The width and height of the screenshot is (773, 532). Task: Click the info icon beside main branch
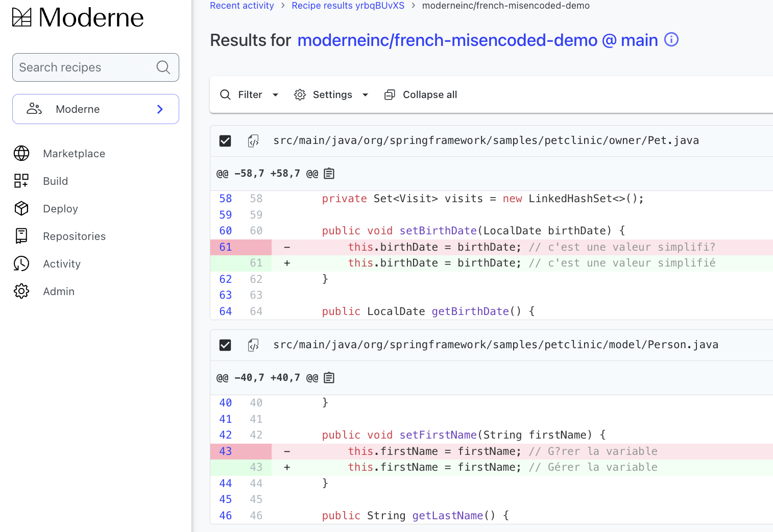(671, 39)
